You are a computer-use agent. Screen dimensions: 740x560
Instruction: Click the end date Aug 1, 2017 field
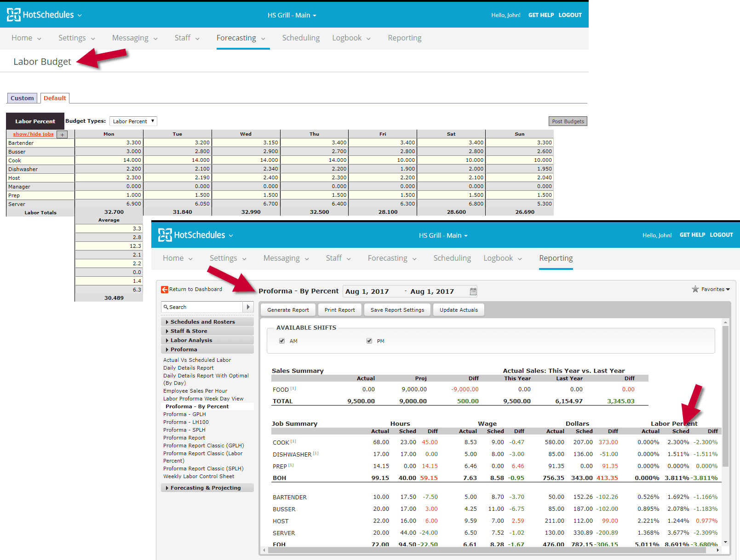point(432,291)
